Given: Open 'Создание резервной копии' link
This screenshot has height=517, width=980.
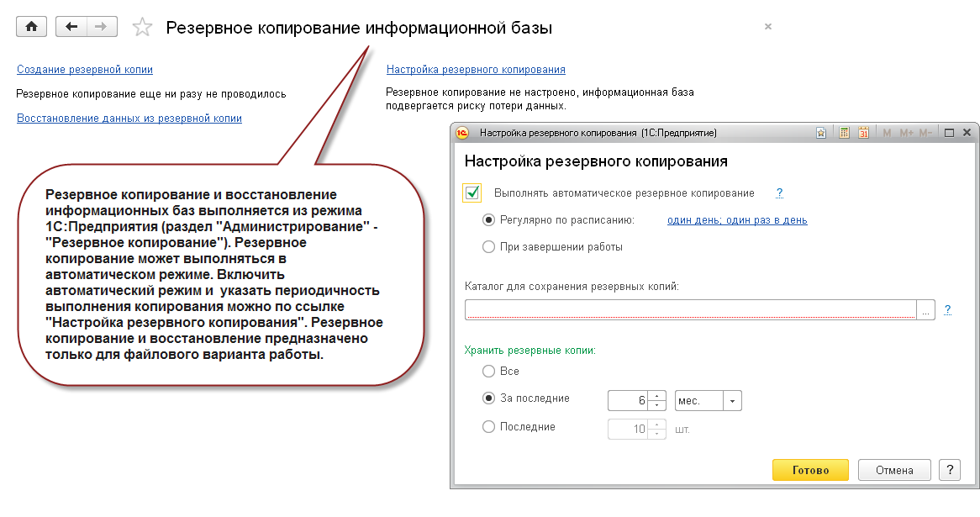Looking at the screenshot, I should click(x=85, y=70).
